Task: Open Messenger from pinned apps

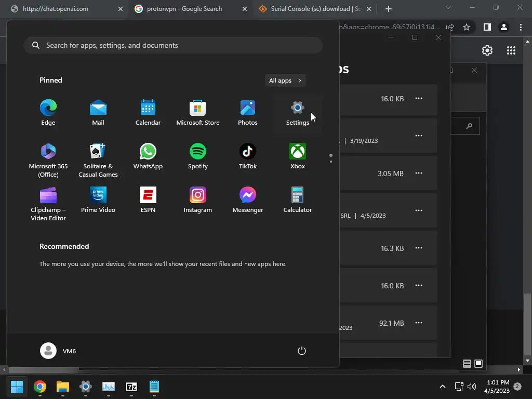Action: [248, 200]
